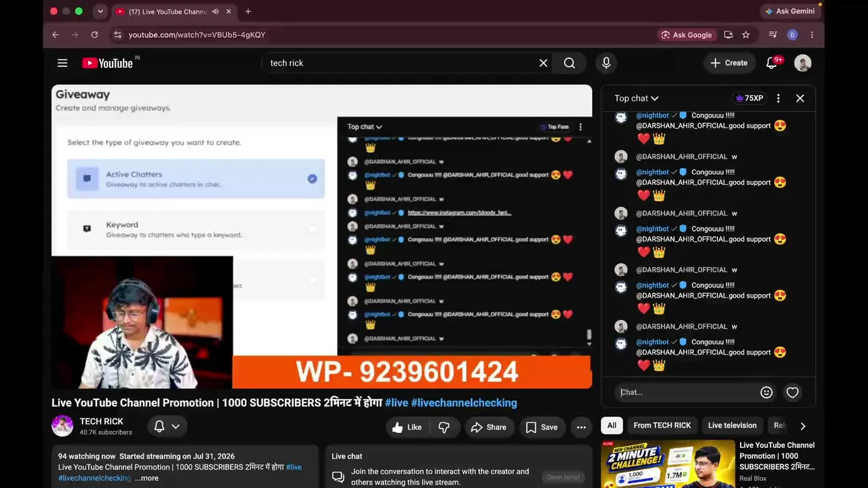Select the 'All' filter chip
The width and height of the screenshot is (868, 488).
[x=612, y=426]
